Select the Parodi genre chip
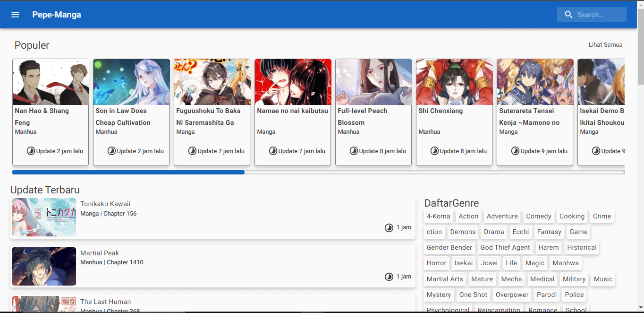Screen dimensions: 644x313 click(x=547, y=295)
